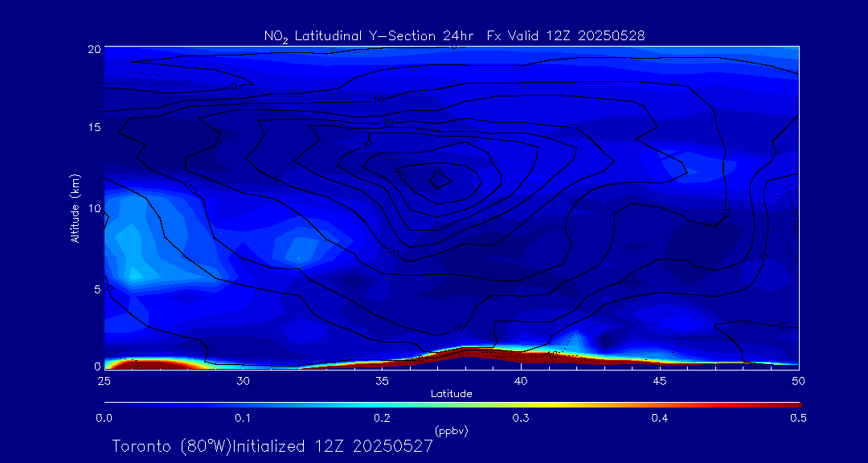Image resolution: width=868 pixels, height=463 pixels.
Task: Click the latitude axis tick label "40"
Action: pos(520,381)
